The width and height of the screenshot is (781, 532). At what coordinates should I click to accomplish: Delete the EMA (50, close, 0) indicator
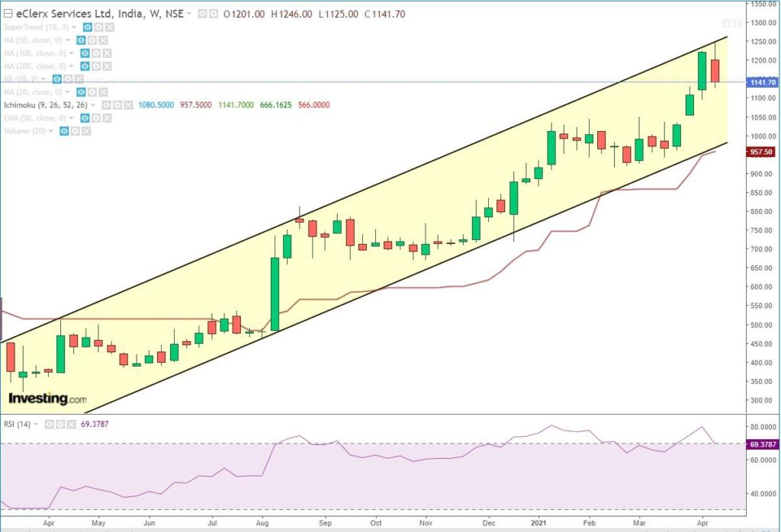pyautogui.click(x=108, y=118)
